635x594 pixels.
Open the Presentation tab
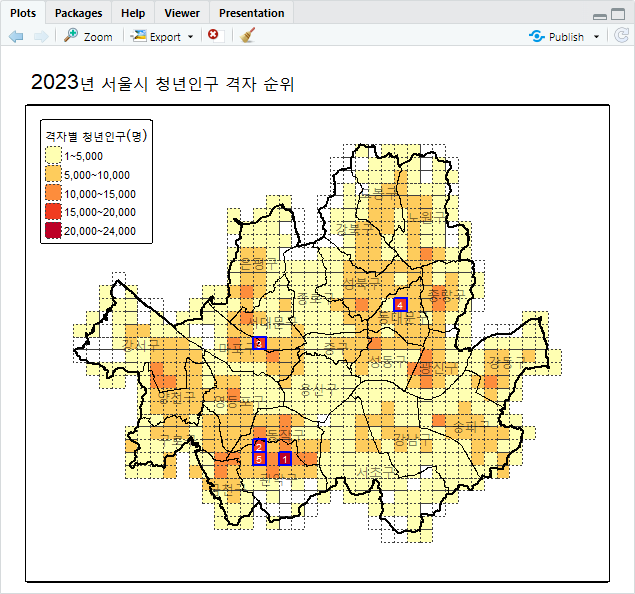tap(251, 13)
